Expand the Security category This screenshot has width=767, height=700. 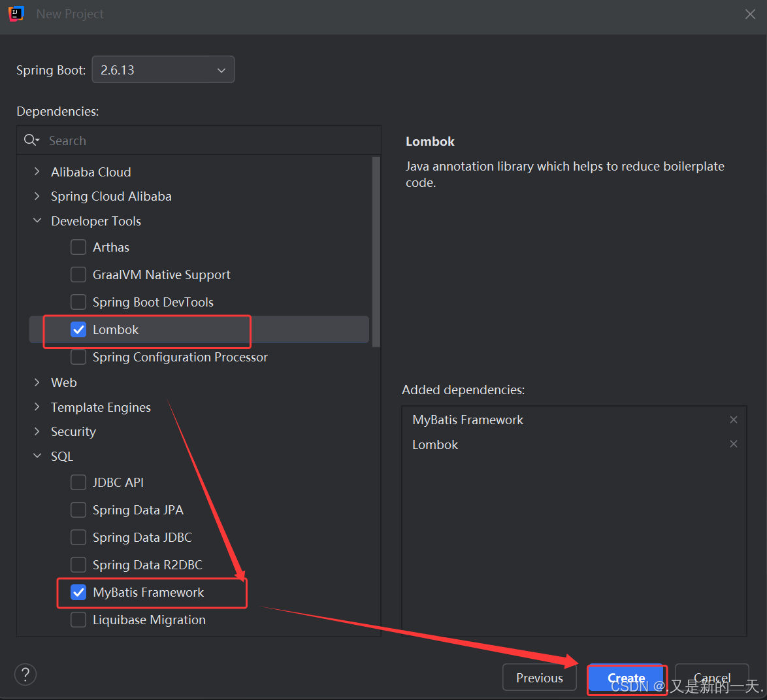[x=37, y=431]
